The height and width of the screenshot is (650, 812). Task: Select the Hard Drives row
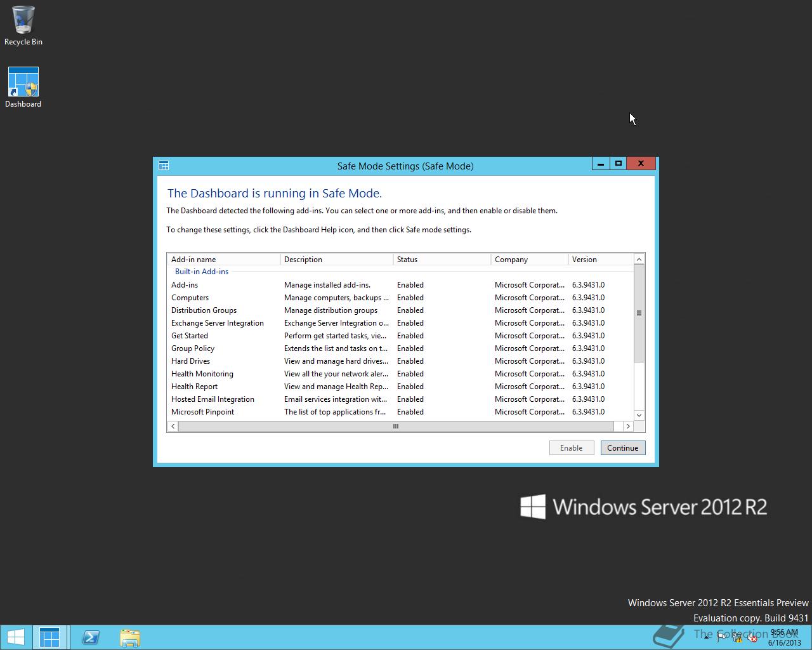pos(400,361)
